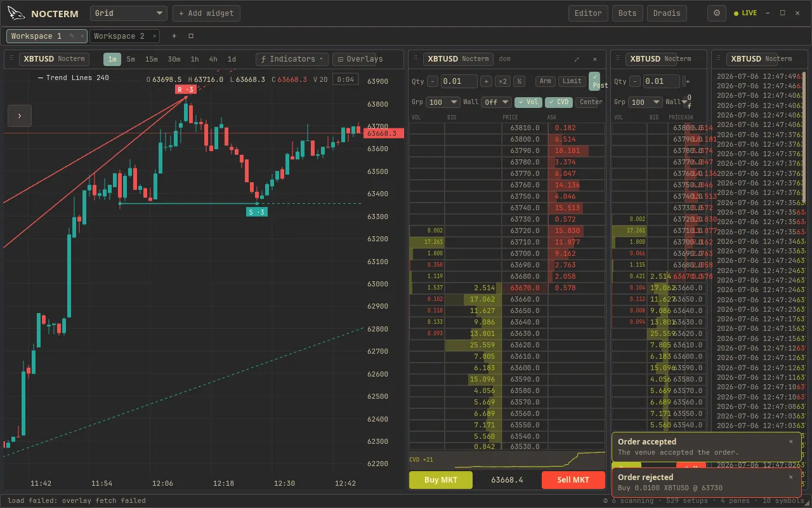The image size is (812, 508).
Task: Open the Wall dropdown in the narrow order book pane
Action: (x=684, y=102)
